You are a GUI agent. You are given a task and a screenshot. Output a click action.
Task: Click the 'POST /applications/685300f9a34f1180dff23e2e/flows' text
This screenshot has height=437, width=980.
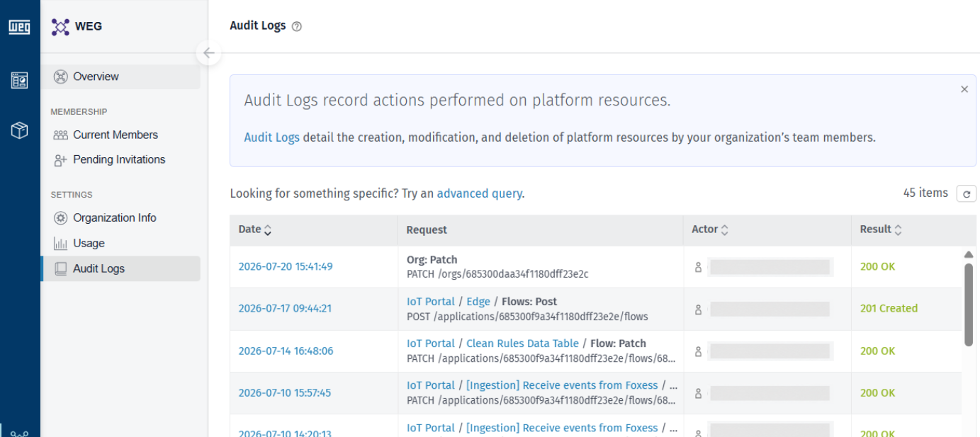(x=527, y=317)
